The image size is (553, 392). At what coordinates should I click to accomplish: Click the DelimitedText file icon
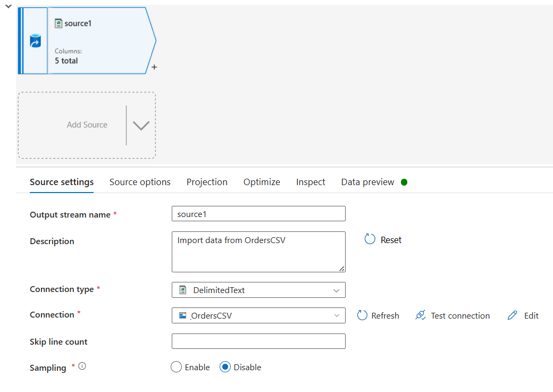click(183, 290)
